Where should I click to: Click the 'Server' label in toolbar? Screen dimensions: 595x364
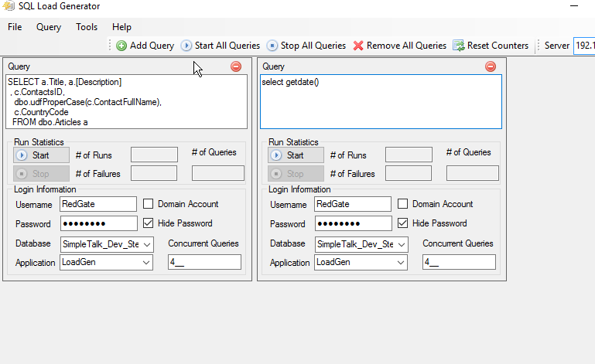(x=556, y=46)
